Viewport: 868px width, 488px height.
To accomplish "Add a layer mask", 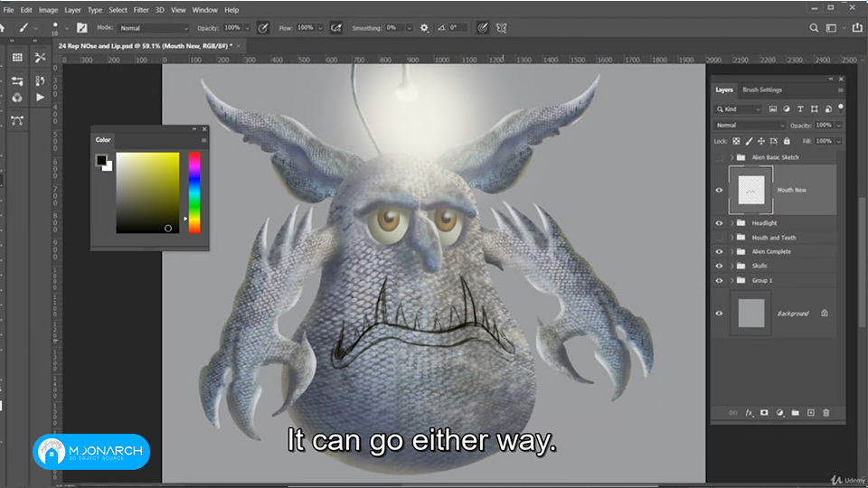I will pos(765,413).
